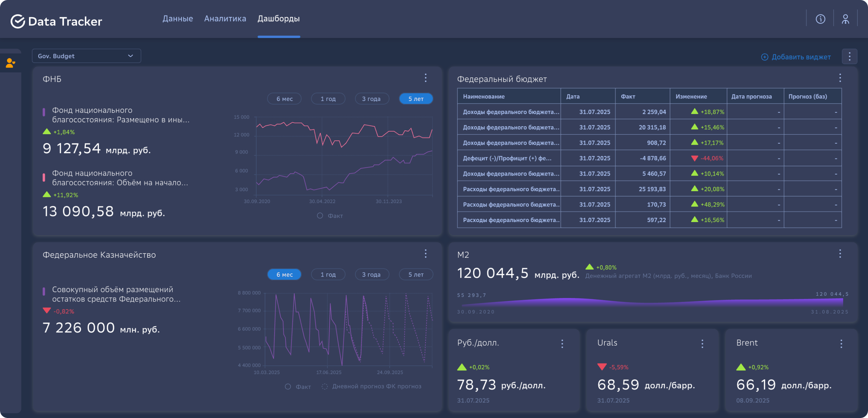The height and width of the screenshot is (418, 868).
Task: Switch to the Аналитика tab
Action: coord(225,18)
